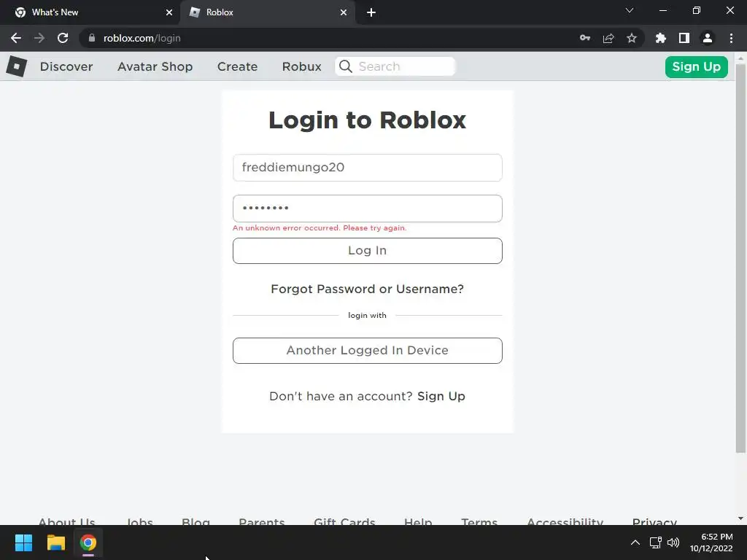This screenshot has width=747, height=560.
Task: Restore down the Chrome window
Action: tap(697, 10)
